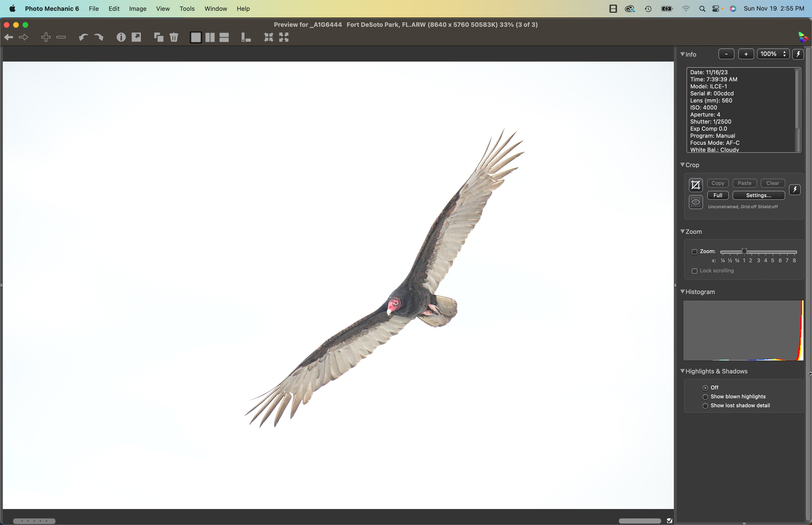Collapse the Zoom panel section
Viewport: 812px width, 525px height.
click(683, 231)
